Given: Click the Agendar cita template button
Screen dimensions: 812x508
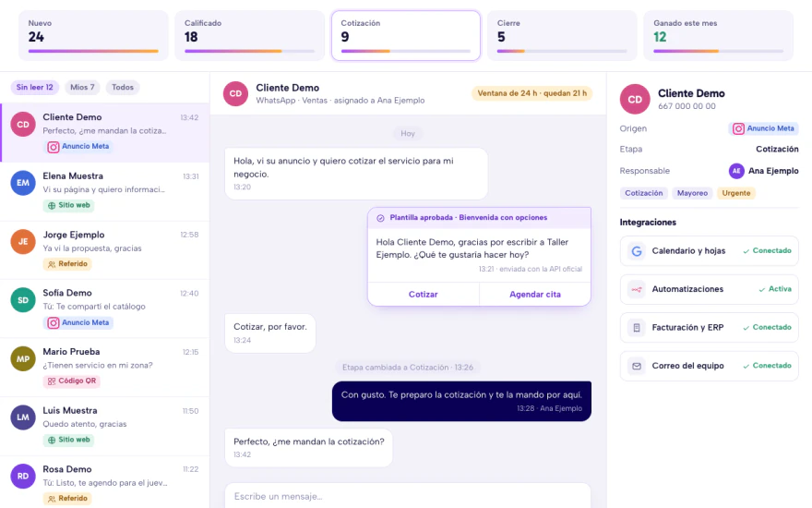Looking at the screenshot, I should 535,294.
